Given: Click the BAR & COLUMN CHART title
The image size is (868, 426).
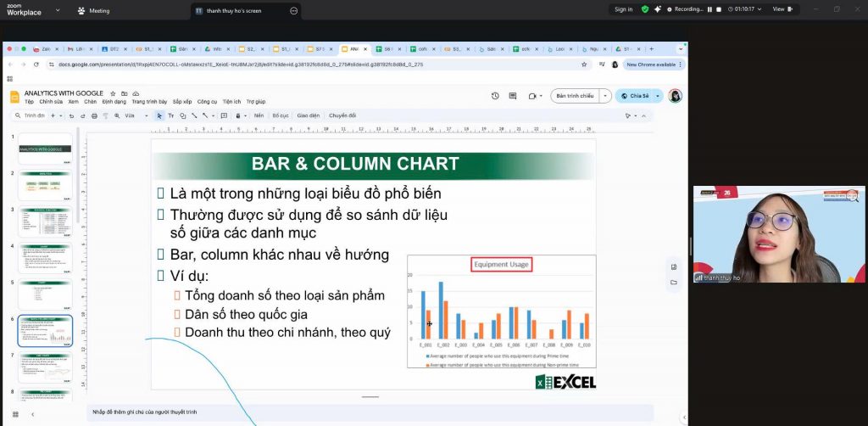Looking at the screenshot, I should pos(355,164).
